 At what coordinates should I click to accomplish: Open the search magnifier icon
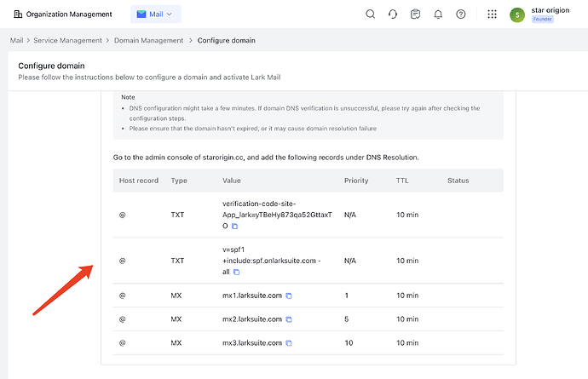click(370, 14)
